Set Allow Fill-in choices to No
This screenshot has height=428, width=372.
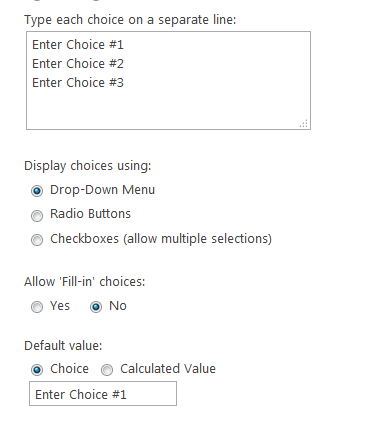pos(96,307)
